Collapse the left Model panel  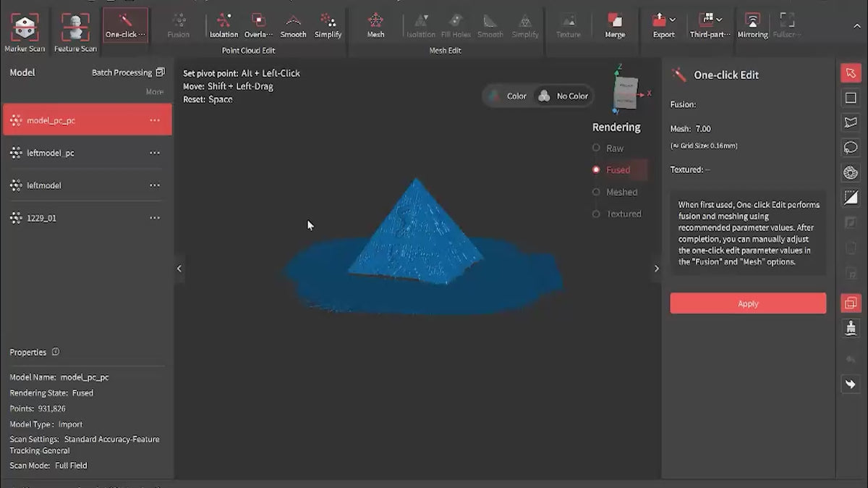click(x=179, y=269)
